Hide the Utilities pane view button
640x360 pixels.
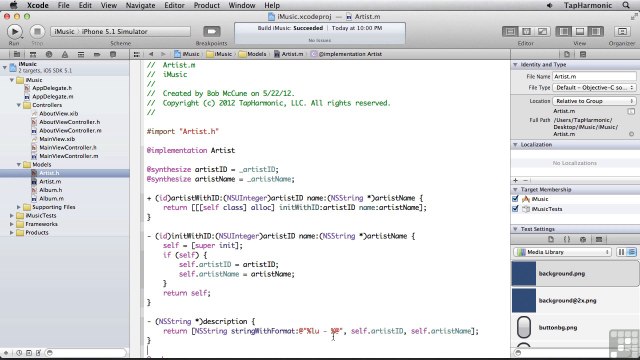pos(596,31)
